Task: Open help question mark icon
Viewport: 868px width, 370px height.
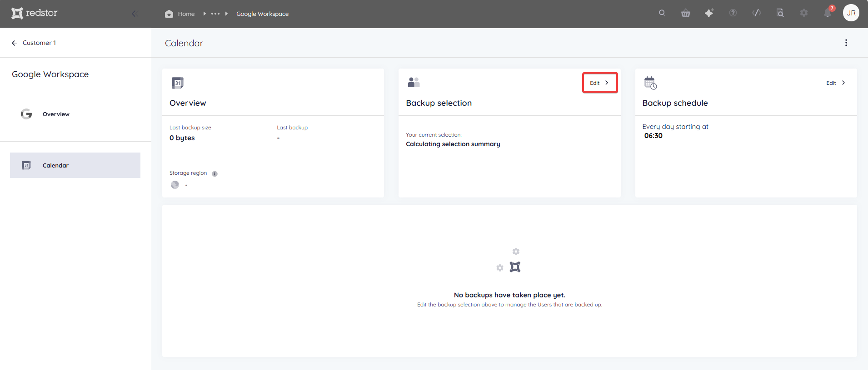Action: tap(733, 13)
